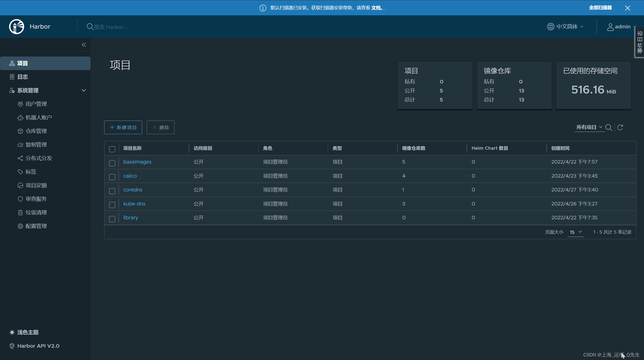
Task: Toggle the select-all projects checkbox
Action: pyautogui.click(x=112, y=149)
